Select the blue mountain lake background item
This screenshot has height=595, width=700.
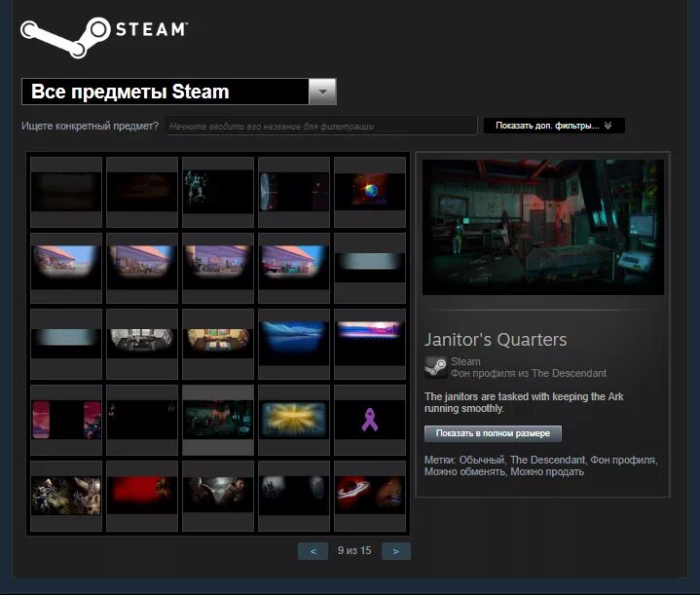click(294, 344)
